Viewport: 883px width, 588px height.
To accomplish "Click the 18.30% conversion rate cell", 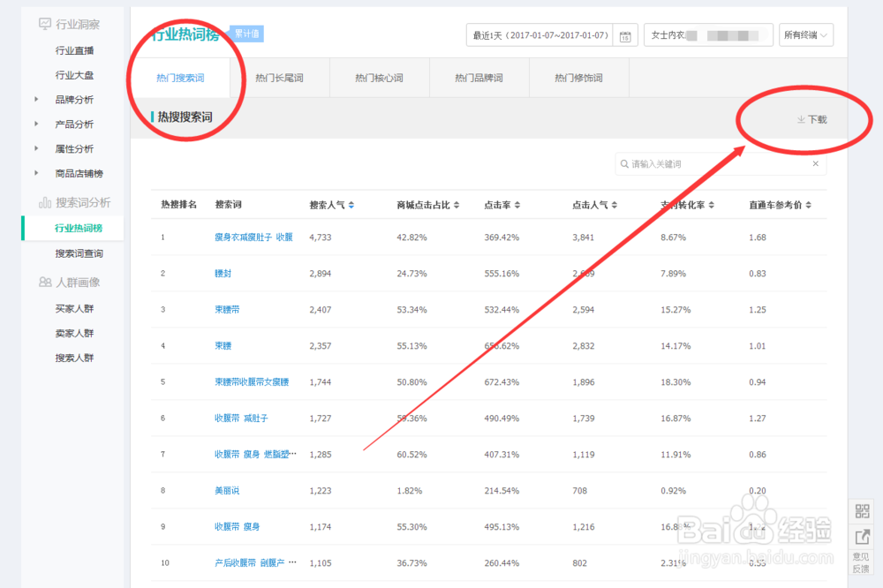I will [x=675, y=382].
